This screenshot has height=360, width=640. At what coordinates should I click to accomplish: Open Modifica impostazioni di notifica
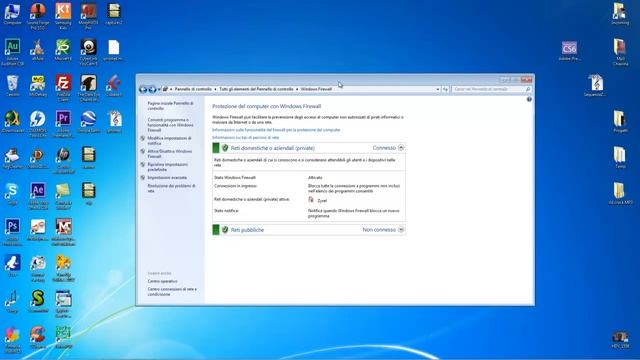(169, 141)
